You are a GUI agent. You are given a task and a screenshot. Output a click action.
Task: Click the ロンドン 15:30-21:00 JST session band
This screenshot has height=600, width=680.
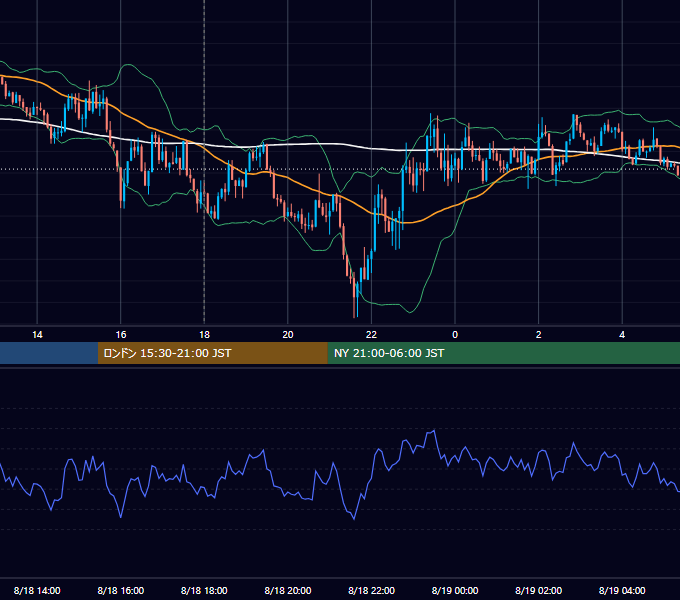click(212, 353)
